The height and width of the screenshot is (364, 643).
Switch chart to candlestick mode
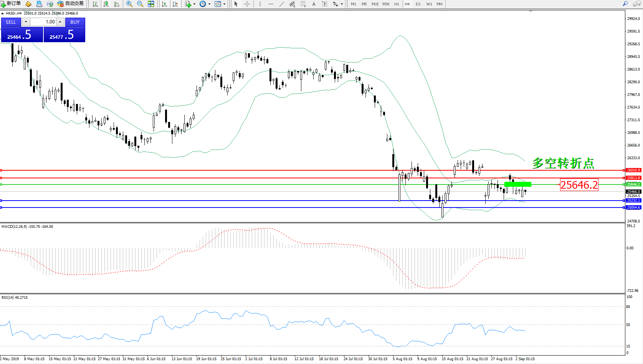[x=106, y=4]
